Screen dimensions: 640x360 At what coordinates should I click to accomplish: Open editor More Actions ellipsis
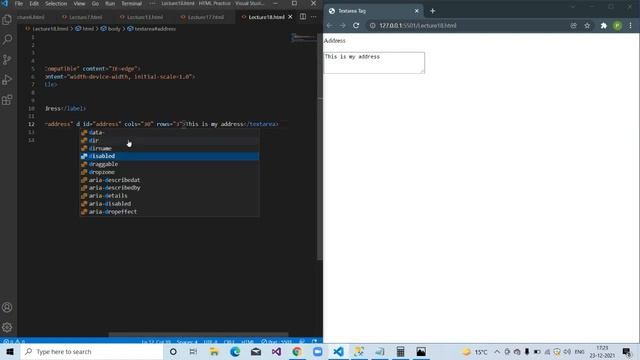313,17
